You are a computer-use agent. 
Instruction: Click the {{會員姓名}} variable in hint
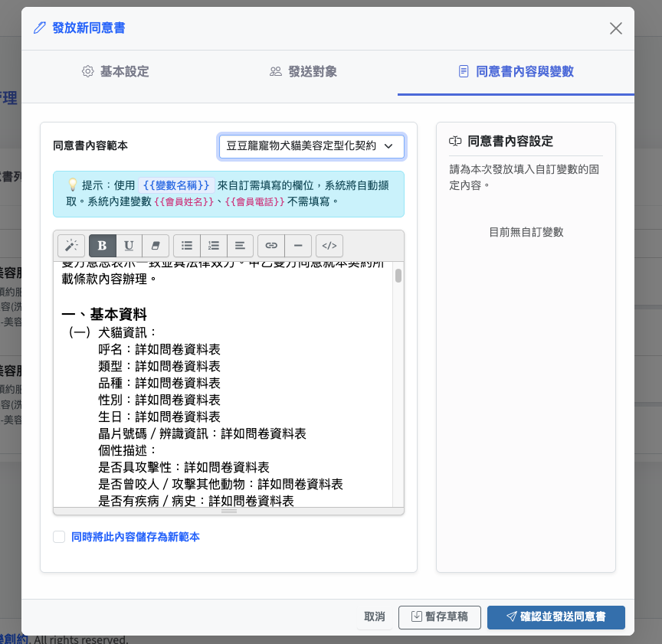coord(184,201)
